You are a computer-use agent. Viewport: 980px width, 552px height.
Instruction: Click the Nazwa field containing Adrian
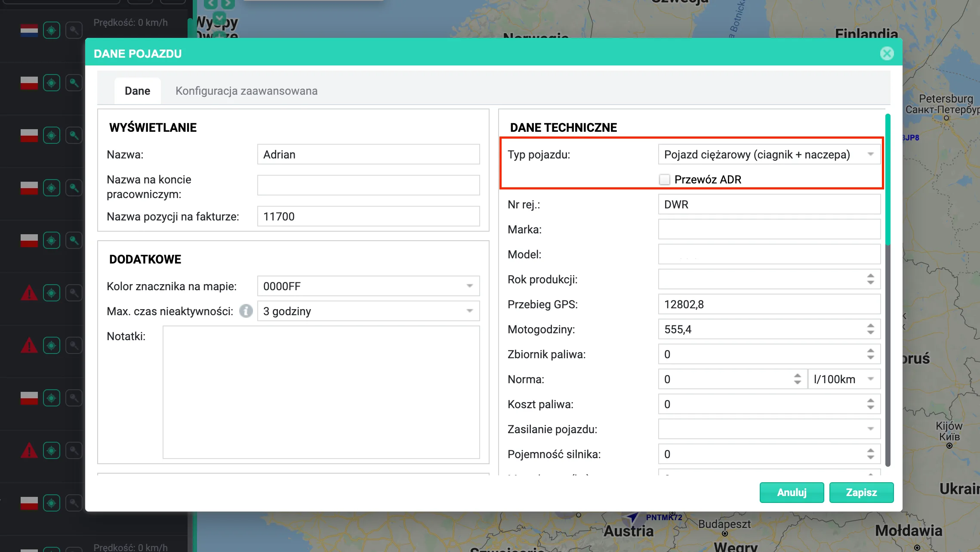(368, 154)
